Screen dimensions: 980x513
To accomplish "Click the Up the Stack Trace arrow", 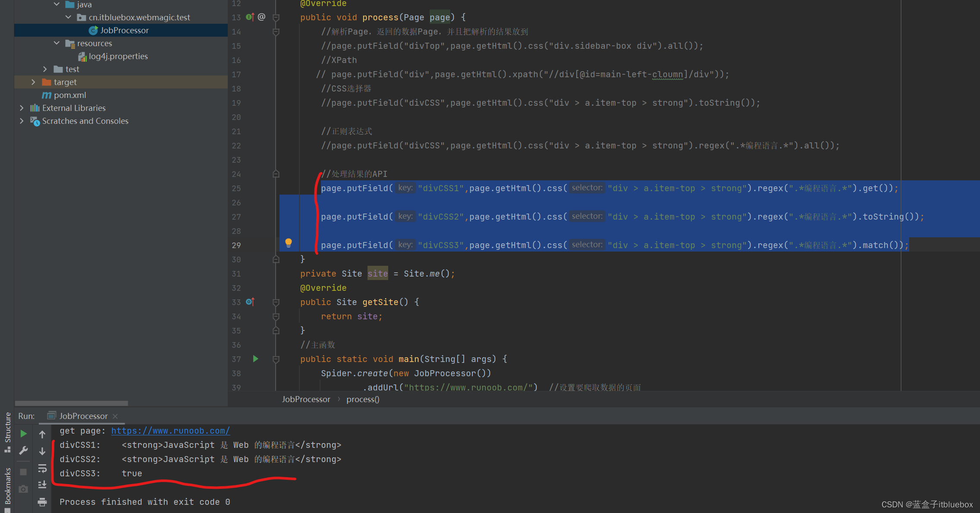I will click(42, 434).
